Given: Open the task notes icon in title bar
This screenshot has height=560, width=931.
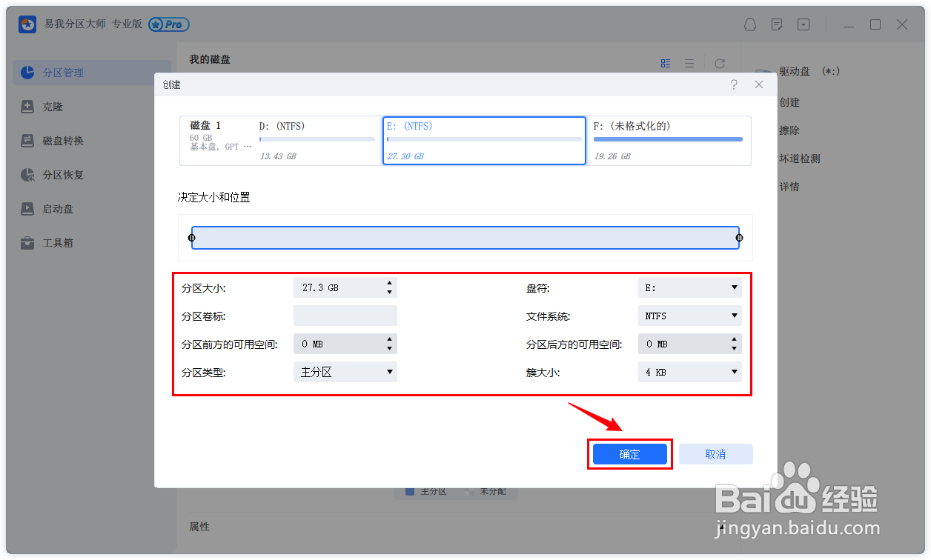Looking at the screenshot, I should tap(777, 24).
